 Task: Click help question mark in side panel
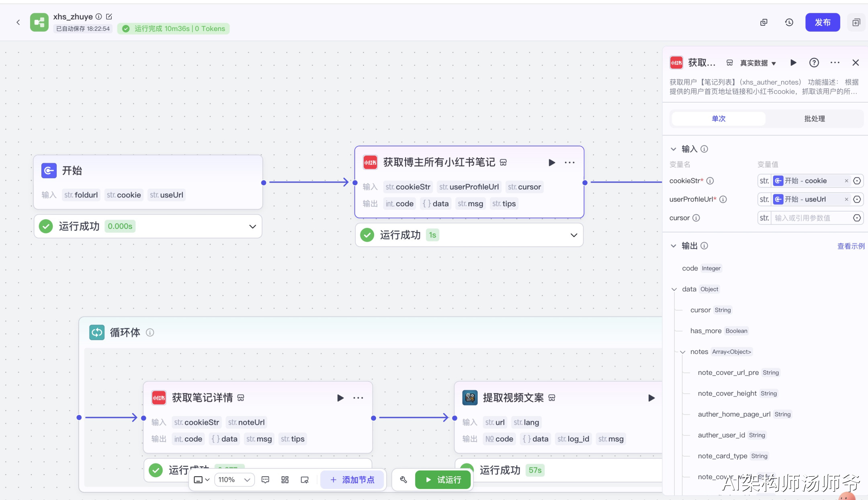(814, 63)
